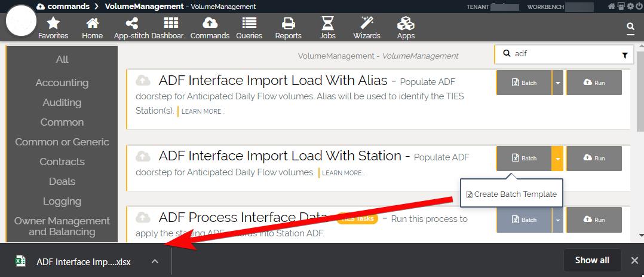Click the magnifier search icon in header
The width and height of the screenshot is (644, 277).
coord(630,27)
